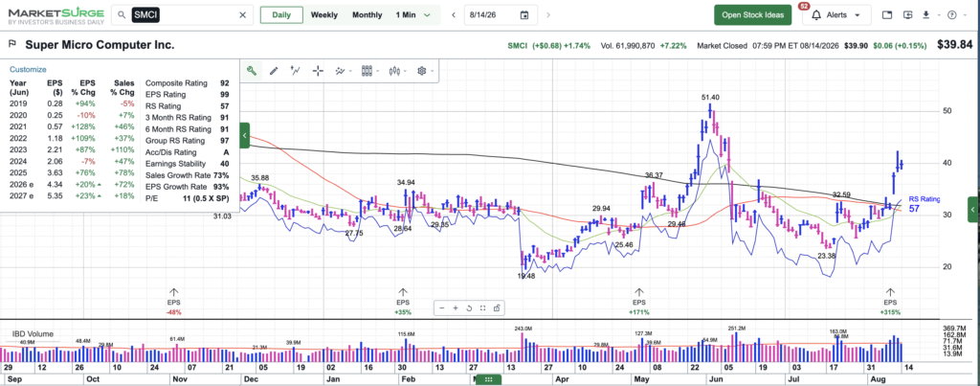Image resolution: width=980 pixels, height=386 pixels.
Task: Collapse left panel with green arrow tab
Action: [x=244, y=135]
